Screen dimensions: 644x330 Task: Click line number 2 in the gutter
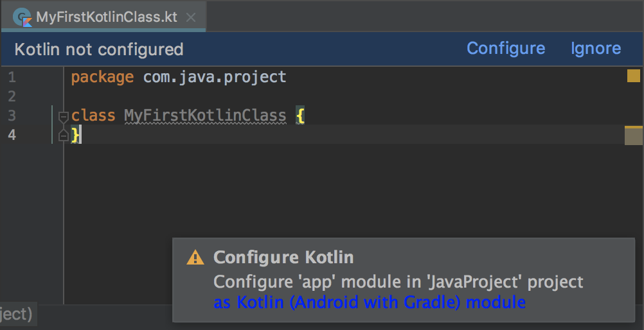[12, 97]
